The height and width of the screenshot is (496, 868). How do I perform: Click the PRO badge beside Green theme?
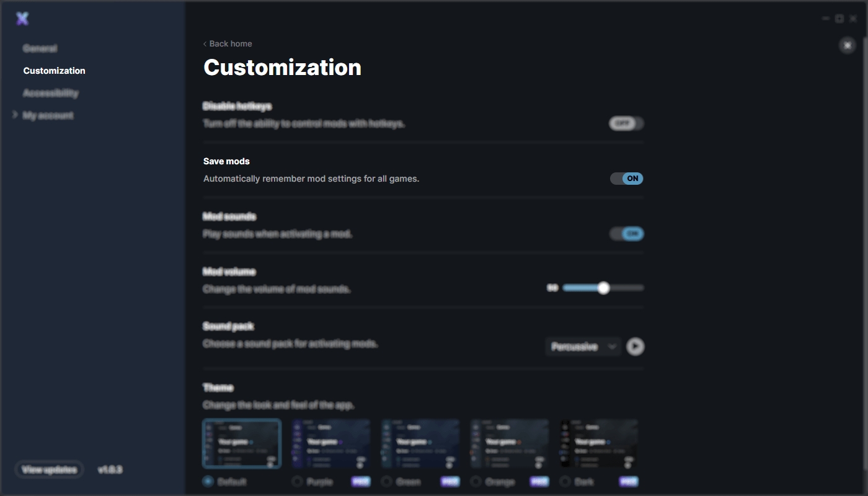click(x=450, y=482)
